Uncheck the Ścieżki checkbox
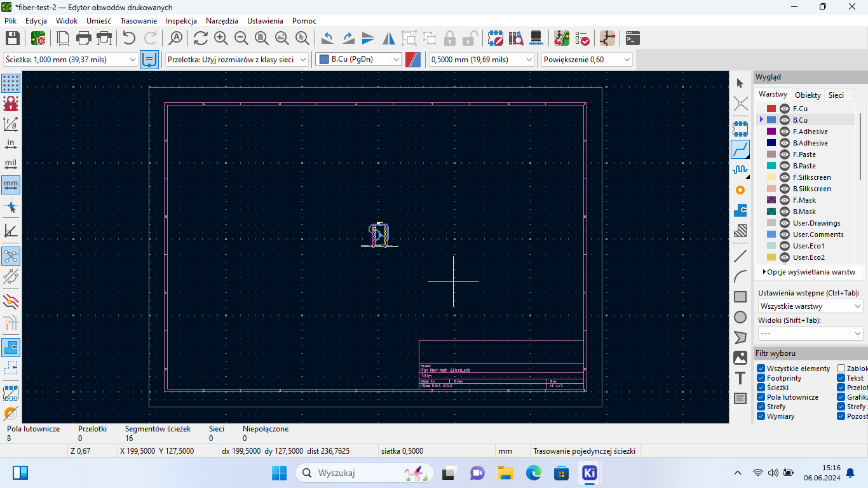 [x=761, y=388]
